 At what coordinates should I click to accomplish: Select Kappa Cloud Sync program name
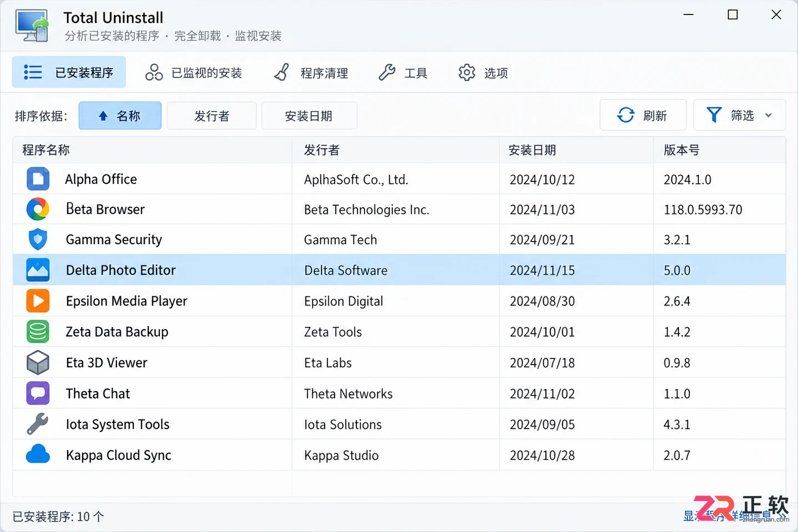119,455
